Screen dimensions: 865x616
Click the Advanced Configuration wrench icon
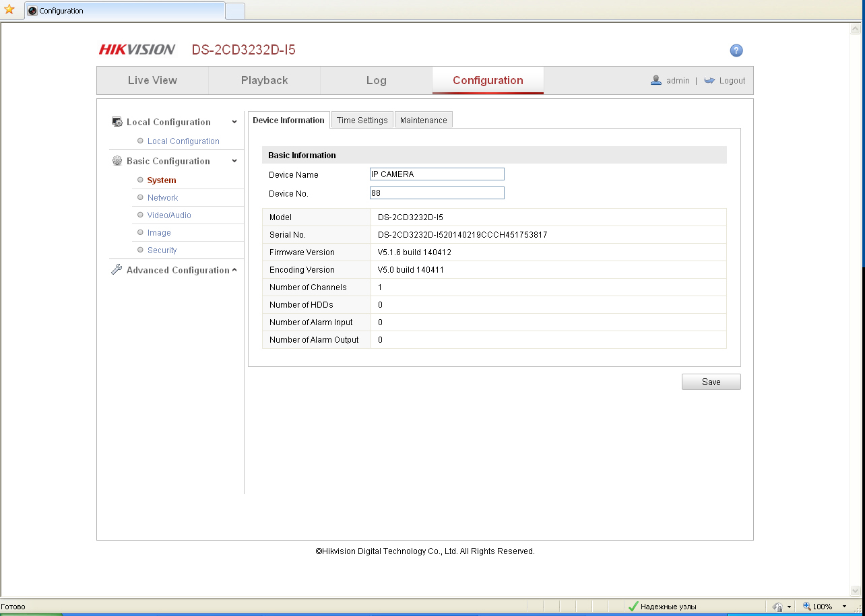[117, 270]
